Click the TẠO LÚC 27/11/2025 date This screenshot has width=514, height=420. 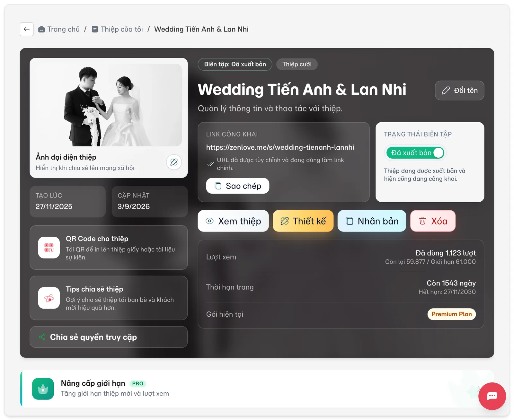(x=54, y=206)
